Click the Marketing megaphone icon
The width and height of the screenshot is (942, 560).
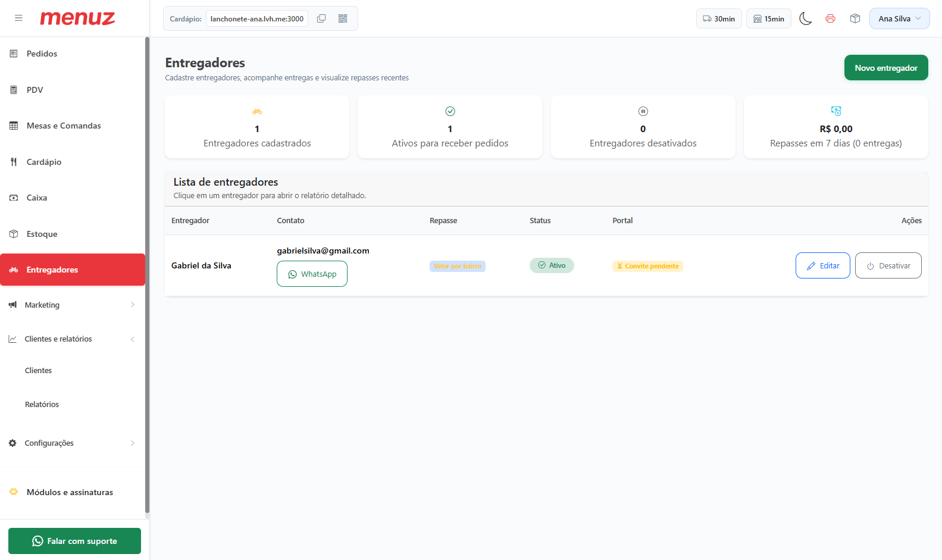(x=12, y=305)
